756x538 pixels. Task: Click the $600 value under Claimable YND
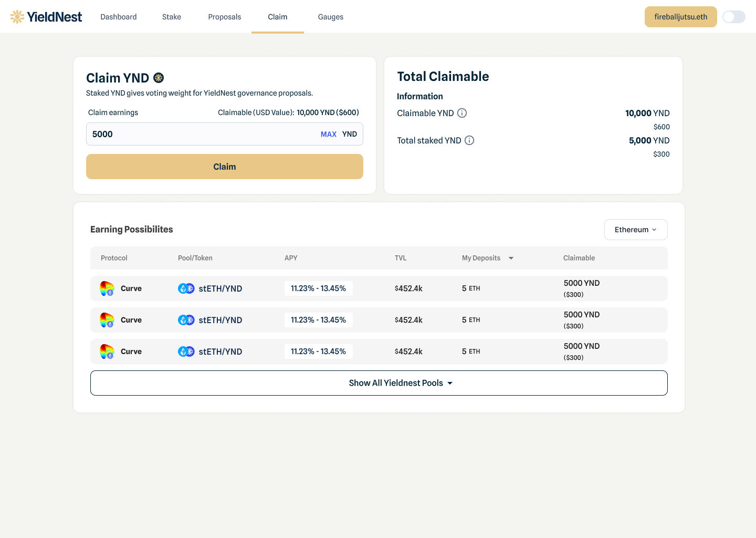tap(661, 127)
